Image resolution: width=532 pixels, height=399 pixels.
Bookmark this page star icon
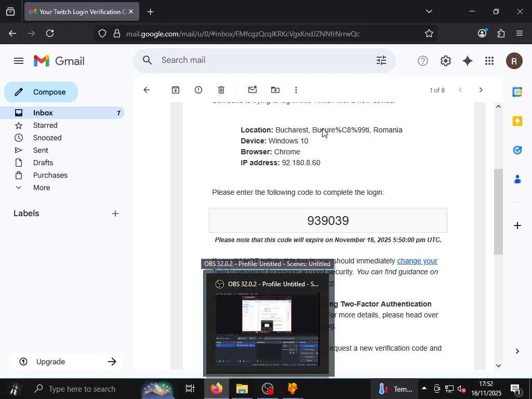point(429,33)
